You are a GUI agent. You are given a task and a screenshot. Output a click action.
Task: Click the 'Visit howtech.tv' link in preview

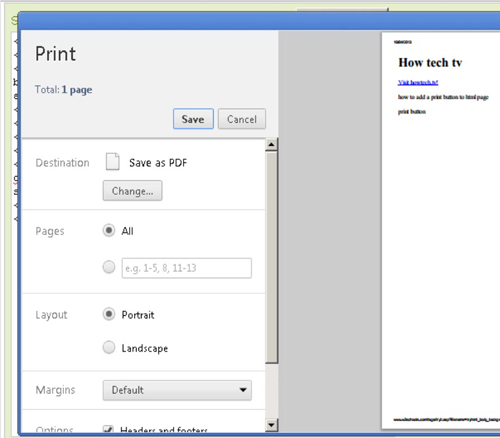click(418, 82)
